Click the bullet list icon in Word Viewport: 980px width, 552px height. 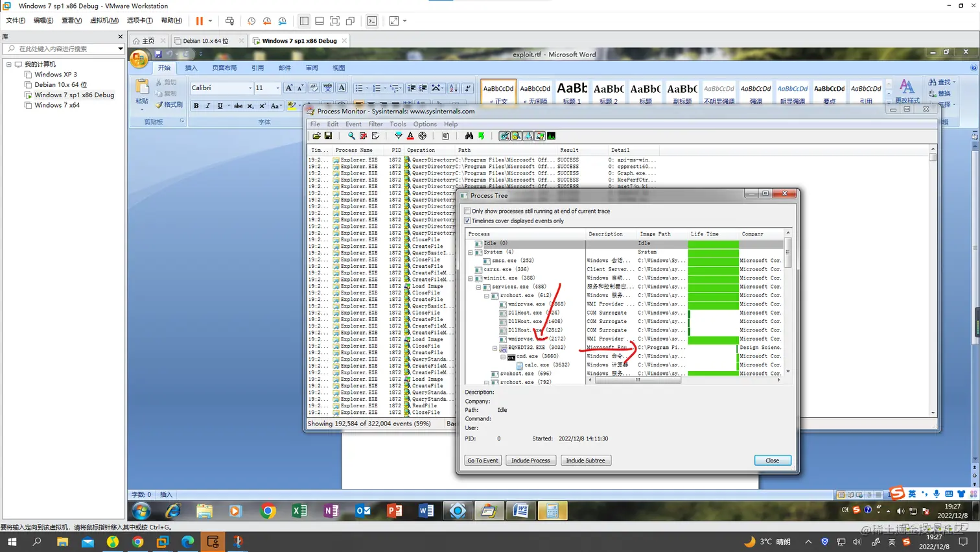pyautogui.click(x=359, y=88)
